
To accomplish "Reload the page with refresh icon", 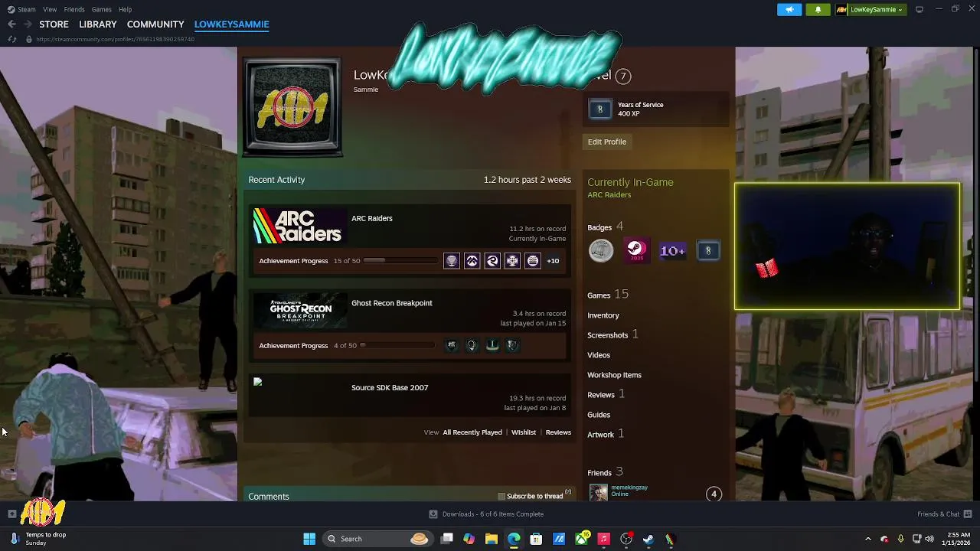I will tap(11, 39).
